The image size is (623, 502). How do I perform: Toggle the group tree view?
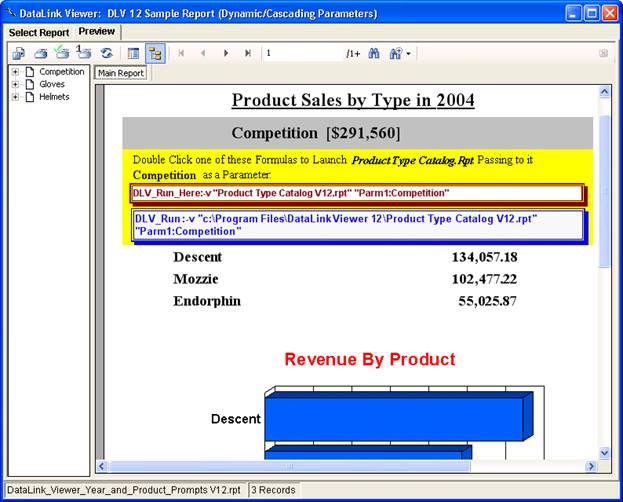155,54
